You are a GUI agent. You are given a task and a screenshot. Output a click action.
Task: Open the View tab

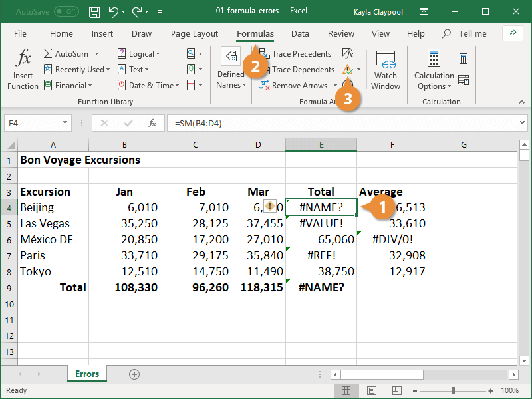tap(380, 34)
